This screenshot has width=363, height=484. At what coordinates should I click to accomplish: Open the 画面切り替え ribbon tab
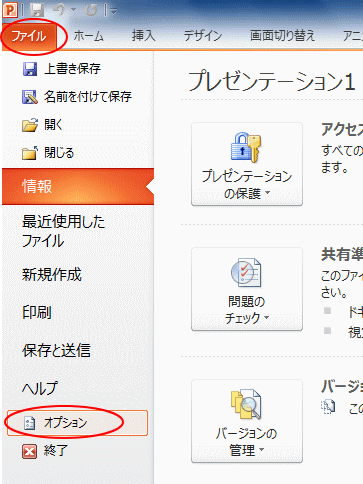coord(282,35)
